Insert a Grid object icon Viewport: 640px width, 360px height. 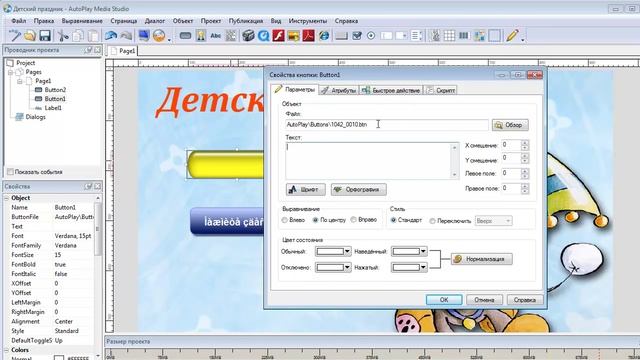point(449,36)
